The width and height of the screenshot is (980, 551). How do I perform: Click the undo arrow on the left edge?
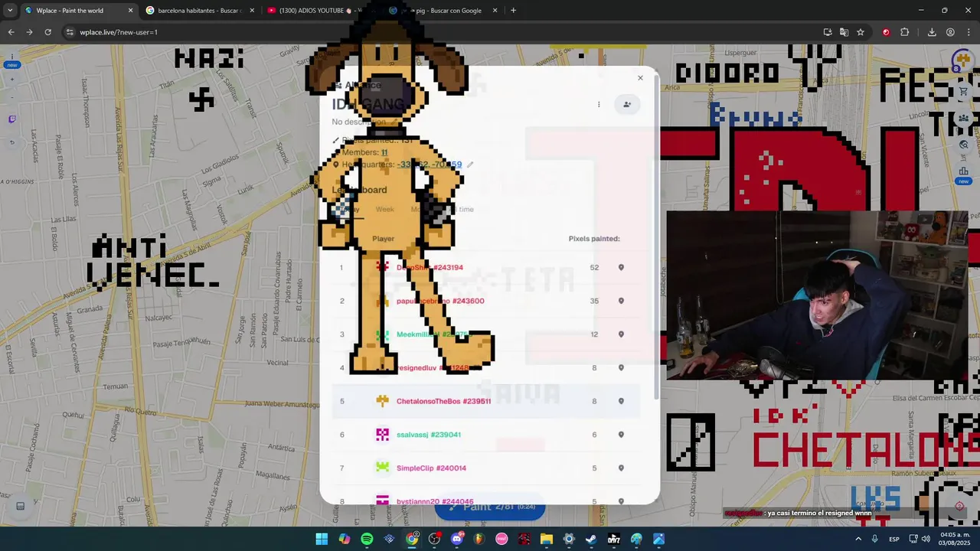(11, 142)
